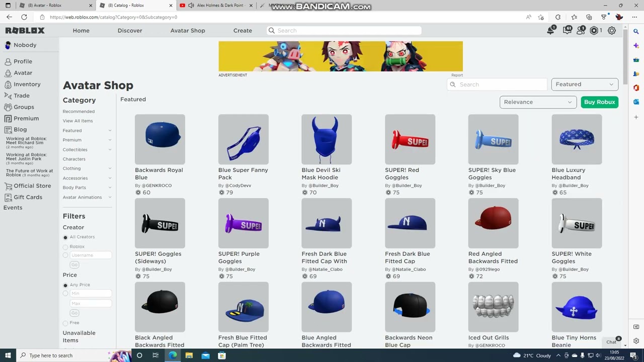
Task: Open Windows Task View icon
Action: [155, 355]
